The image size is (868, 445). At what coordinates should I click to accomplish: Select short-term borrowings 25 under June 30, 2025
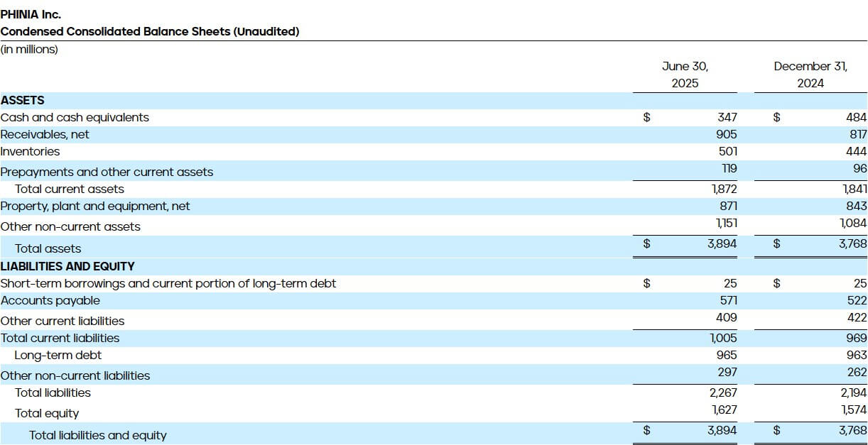pos(731,284)
